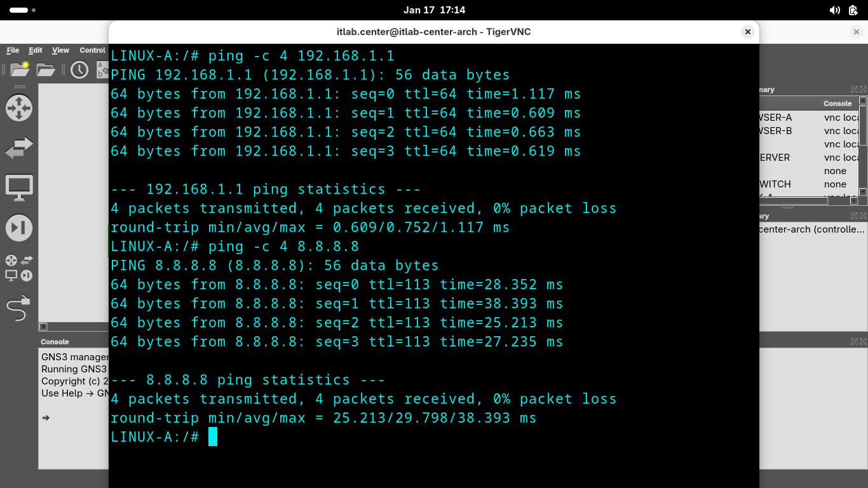Open the View menu
Viewport: 868px width, 488px height.
tap(60, 50)
